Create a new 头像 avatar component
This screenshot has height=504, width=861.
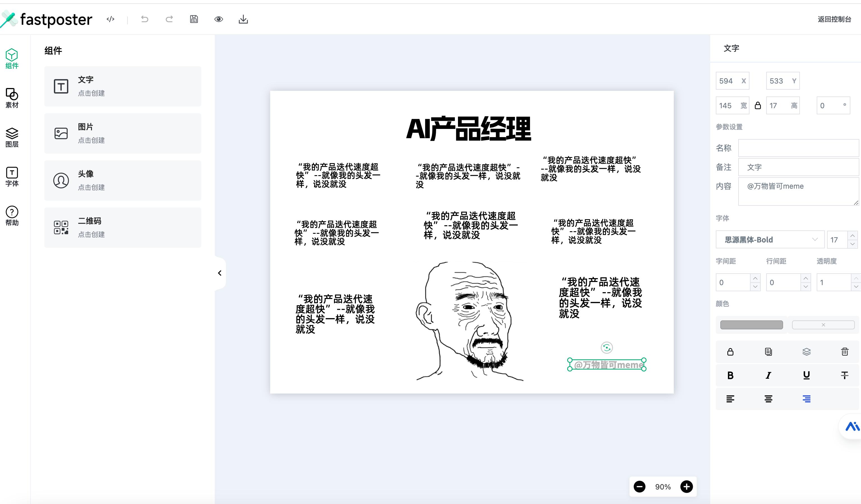(123, 181)
